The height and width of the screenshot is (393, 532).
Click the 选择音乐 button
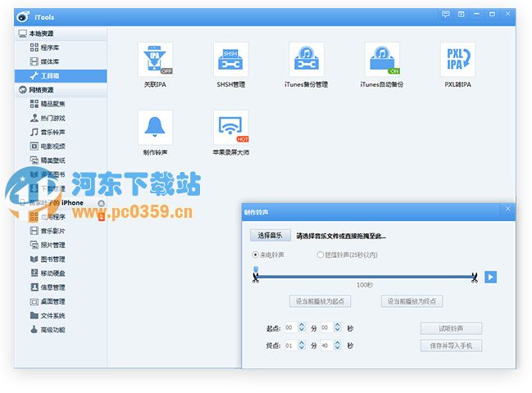click(x=270, y=236)
